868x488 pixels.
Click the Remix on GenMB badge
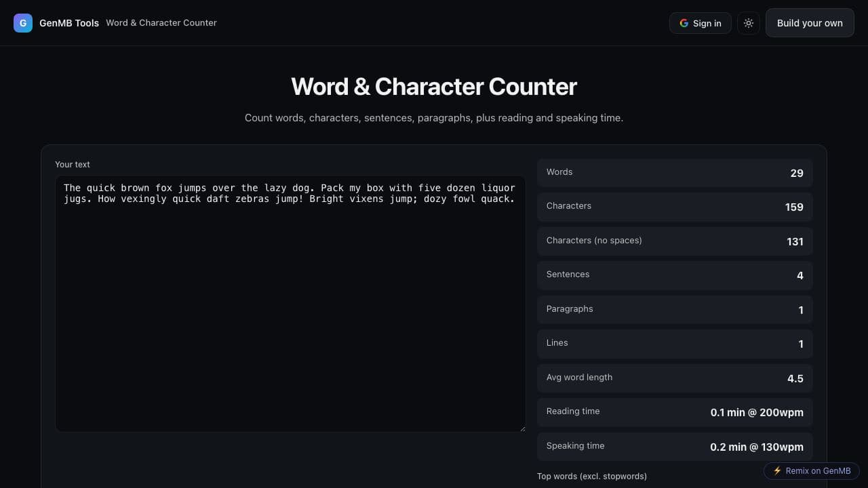tap(812, 471)
